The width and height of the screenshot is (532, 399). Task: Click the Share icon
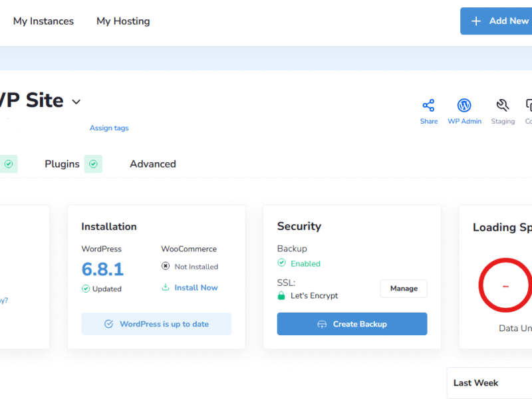[x=428, y=106]
